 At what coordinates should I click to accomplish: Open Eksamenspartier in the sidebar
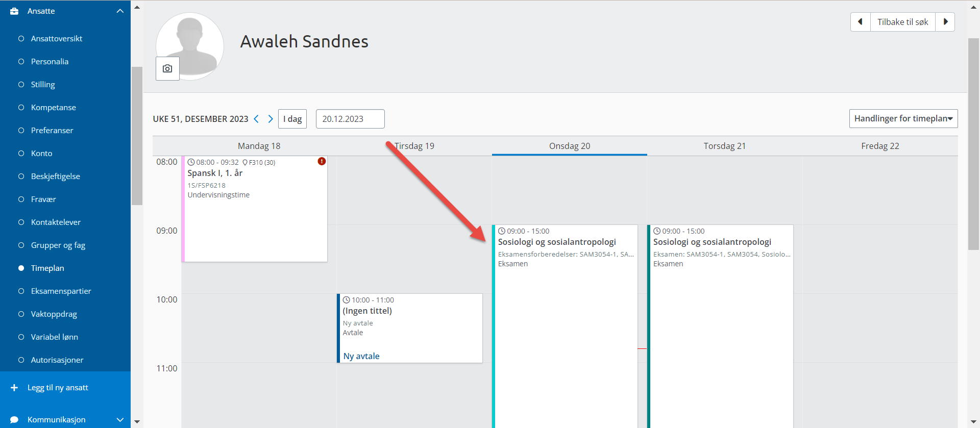(61, 291)
